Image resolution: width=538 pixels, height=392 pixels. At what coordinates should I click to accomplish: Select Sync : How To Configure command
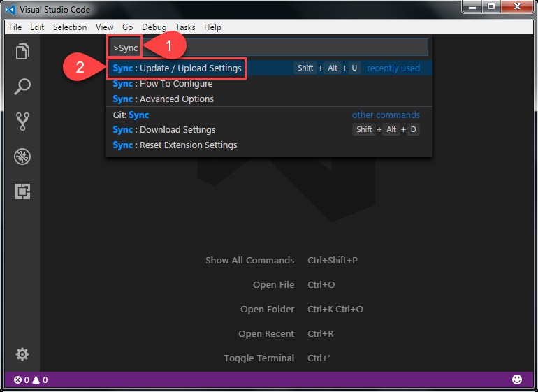(269, 83)
